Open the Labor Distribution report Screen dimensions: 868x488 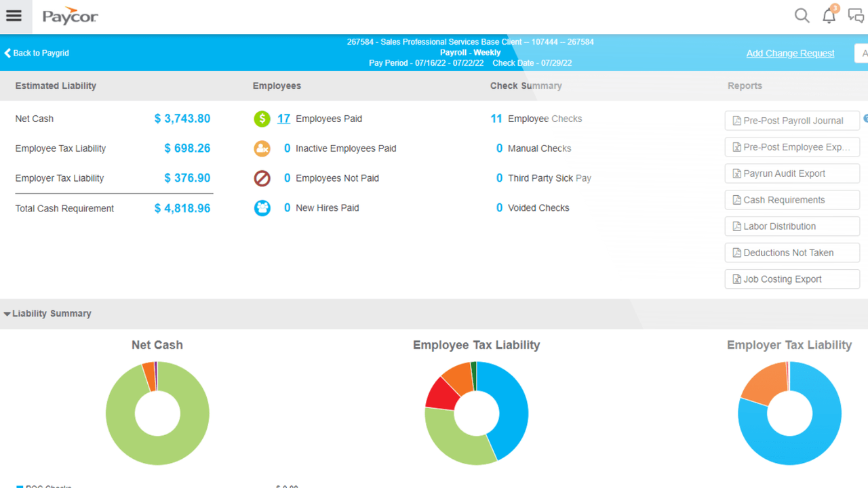point(791,226)
